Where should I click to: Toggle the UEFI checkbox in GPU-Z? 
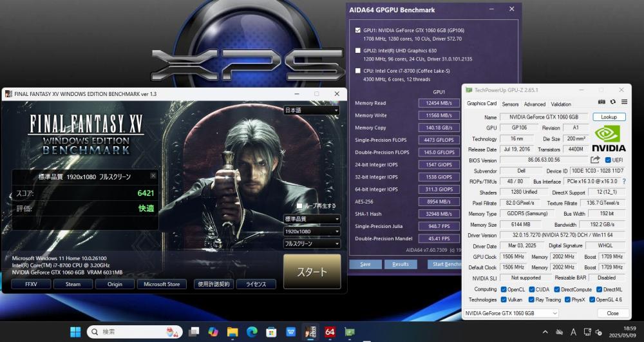tap(608, 160)
